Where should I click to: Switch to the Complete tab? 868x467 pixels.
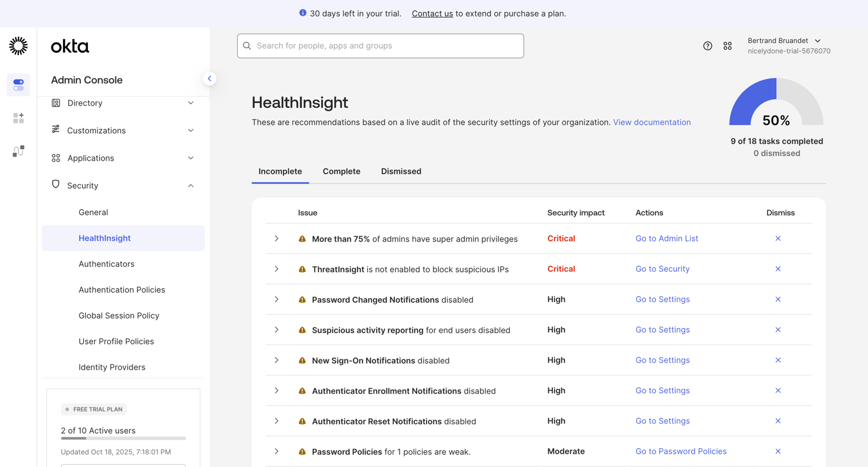coord(342,172)
